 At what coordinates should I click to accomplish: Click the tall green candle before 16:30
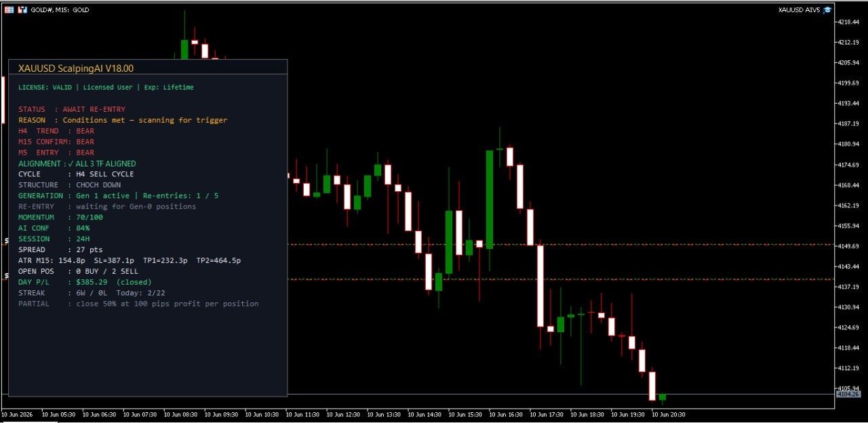click(490, 200)
